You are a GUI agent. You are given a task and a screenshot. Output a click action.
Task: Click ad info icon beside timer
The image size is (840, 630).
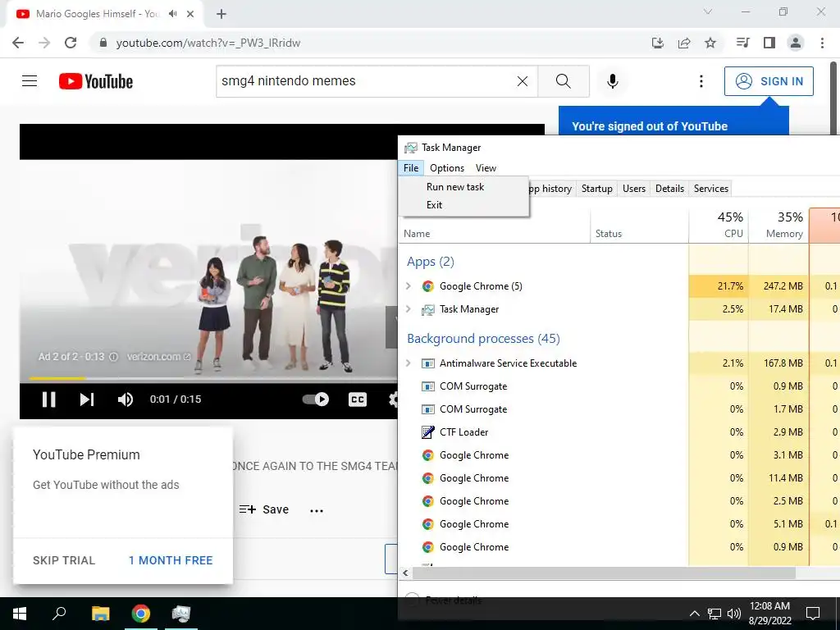tap(113, 357)
